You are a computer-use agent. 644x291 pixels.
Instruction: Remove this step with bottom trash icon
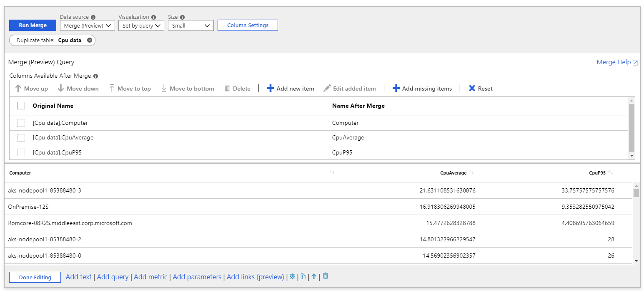(326, 276)
